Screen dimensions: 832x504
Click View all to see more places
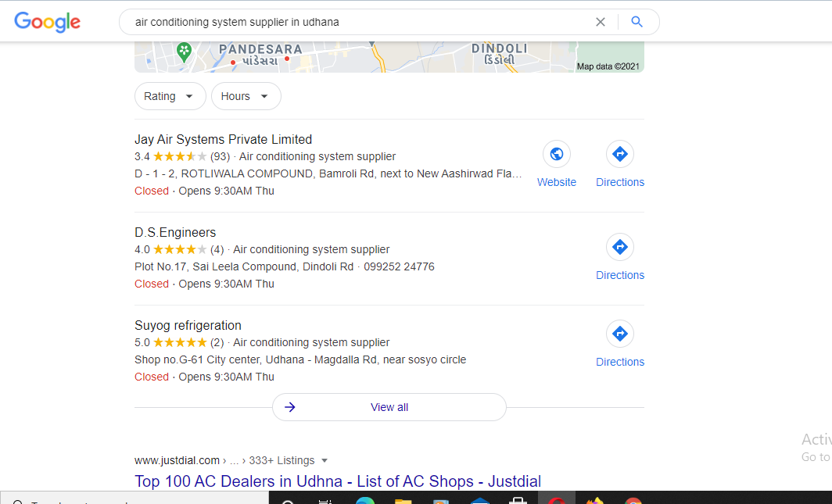[x=389, y=407]
